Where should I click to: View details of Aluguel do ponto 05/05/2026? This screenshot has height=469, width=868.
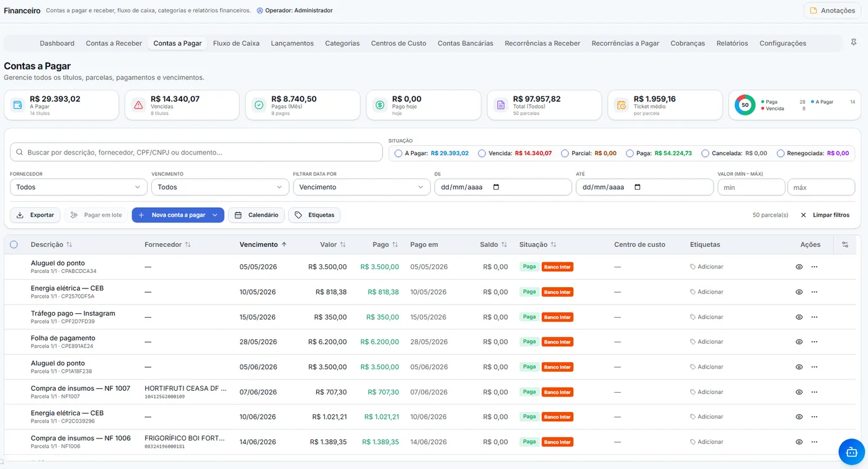point(799,267)
